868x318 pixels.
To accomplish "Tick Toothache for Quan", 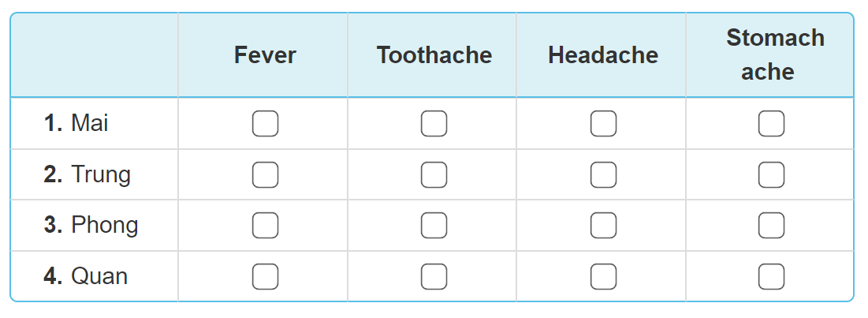I will [434, 276].
